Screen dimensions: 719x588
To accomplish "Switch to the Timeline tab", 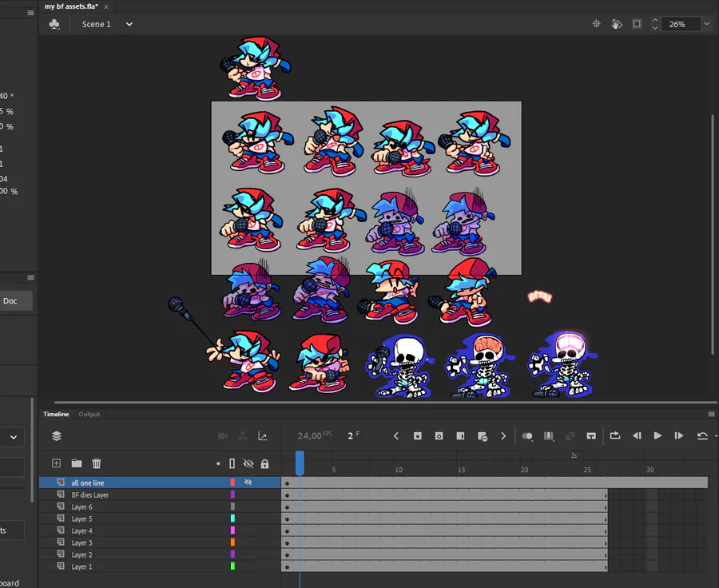I will [x=56, y=414].
